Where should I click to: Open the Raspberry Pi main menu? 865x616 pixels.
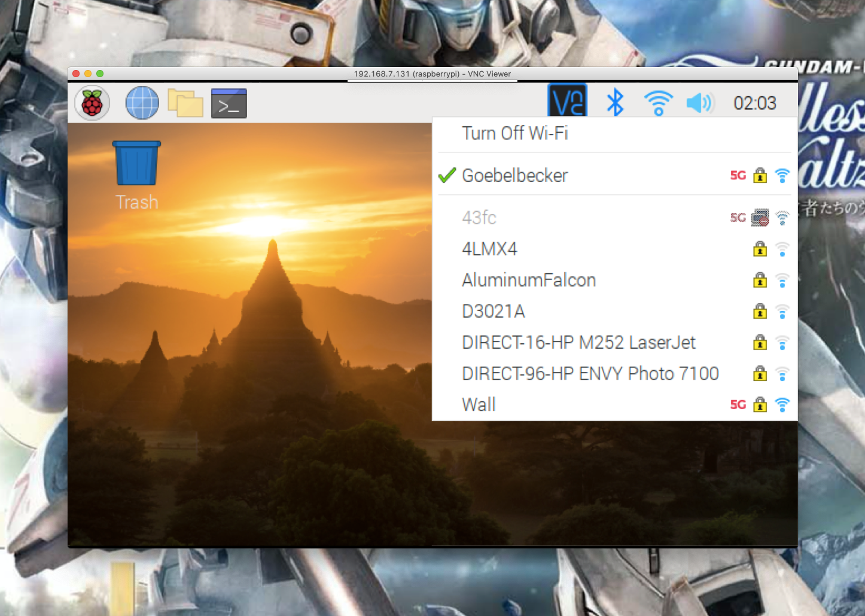point(92,103)
